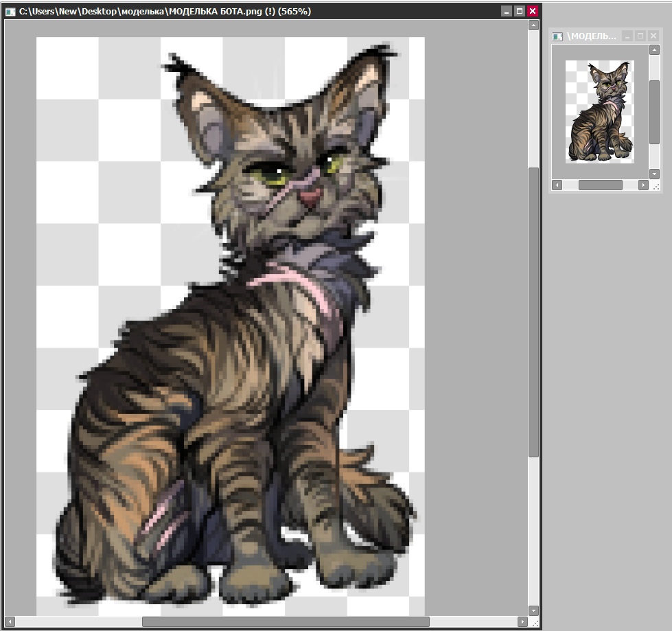672x631 pixels.
Task: Click the main window horizontal scroll right arrow
Action: click(522, 621)
